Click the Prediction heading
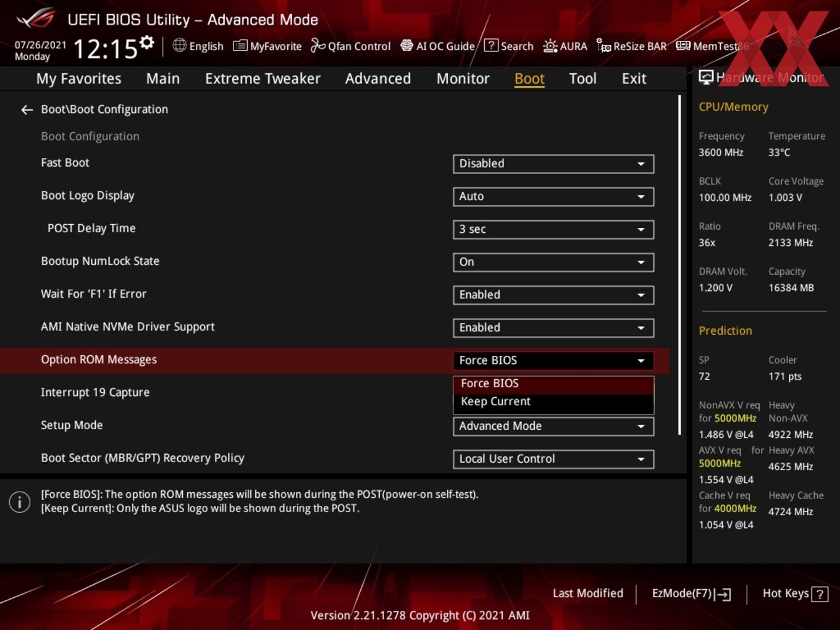 point(725,330)
